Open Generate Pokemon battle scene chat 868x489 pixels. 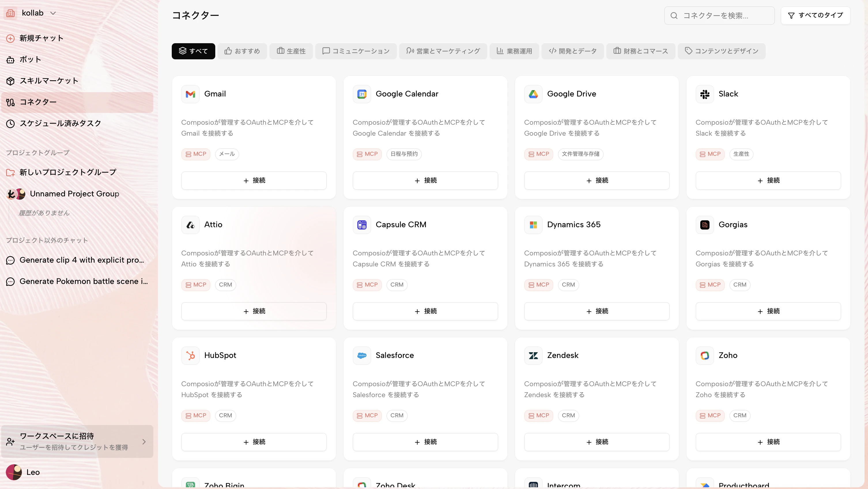pos(77,282)
